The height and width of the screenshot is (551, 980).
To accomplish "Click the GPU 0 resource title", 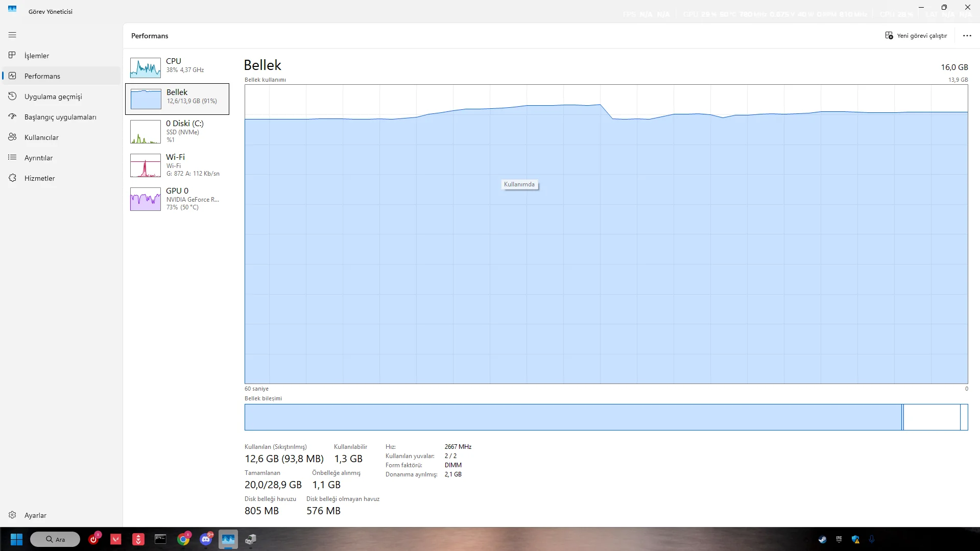I will coord(177,191).
